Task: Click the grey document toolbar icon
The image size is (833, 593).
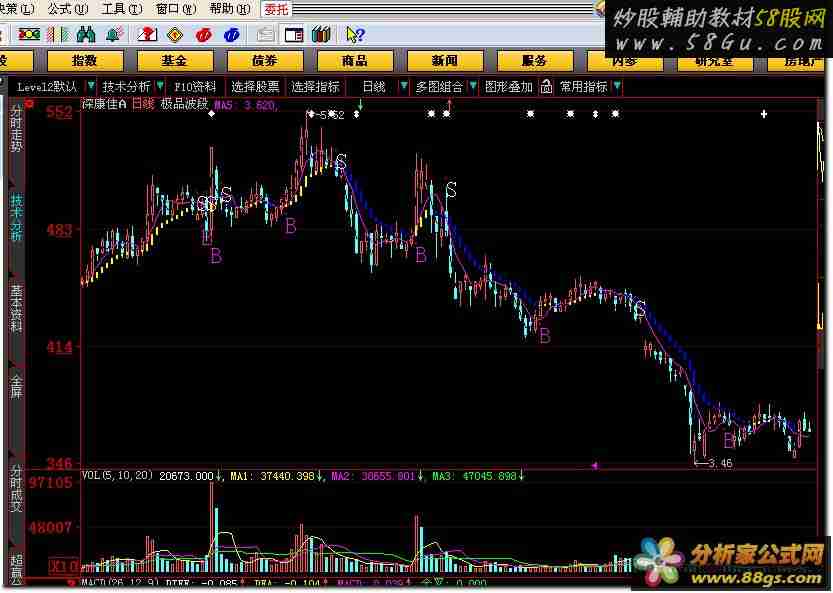Action: 265,35
